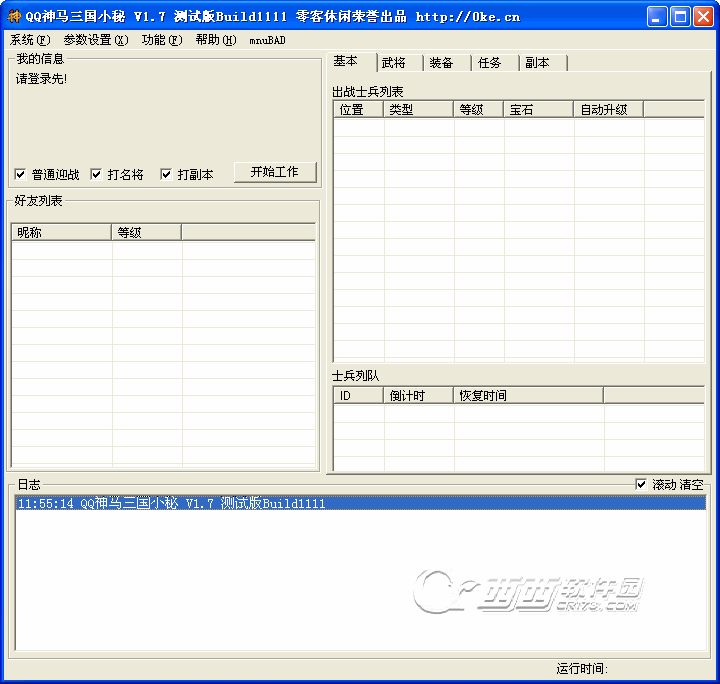Maximize the application window

pyautogui.click(x=680, y=17)
